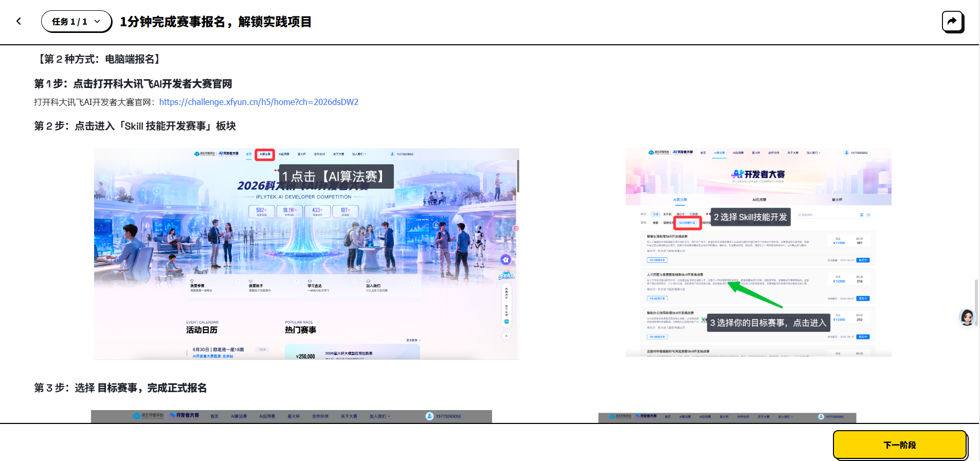
Task: Select the 第 3 步 heading about 完成正式报名
Action: click(x=120, y=388)
